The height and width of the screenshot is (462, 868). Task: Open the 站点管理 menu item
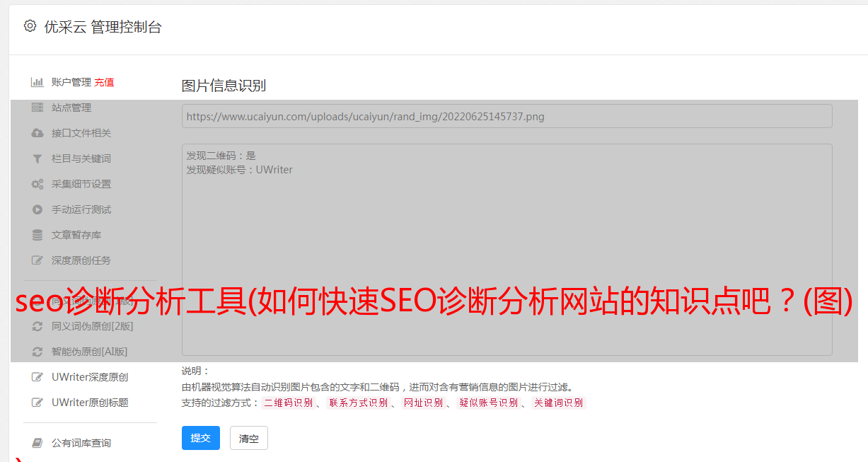[71, 108]
